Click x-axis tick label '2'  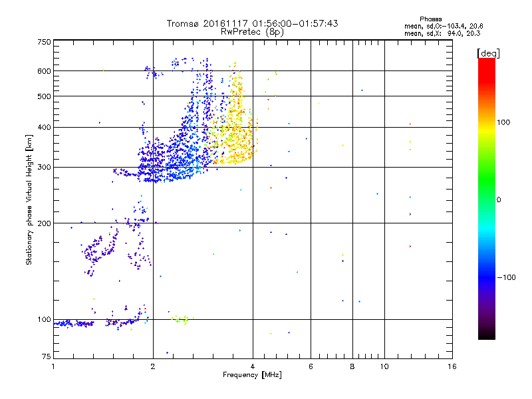pos(153,366)
